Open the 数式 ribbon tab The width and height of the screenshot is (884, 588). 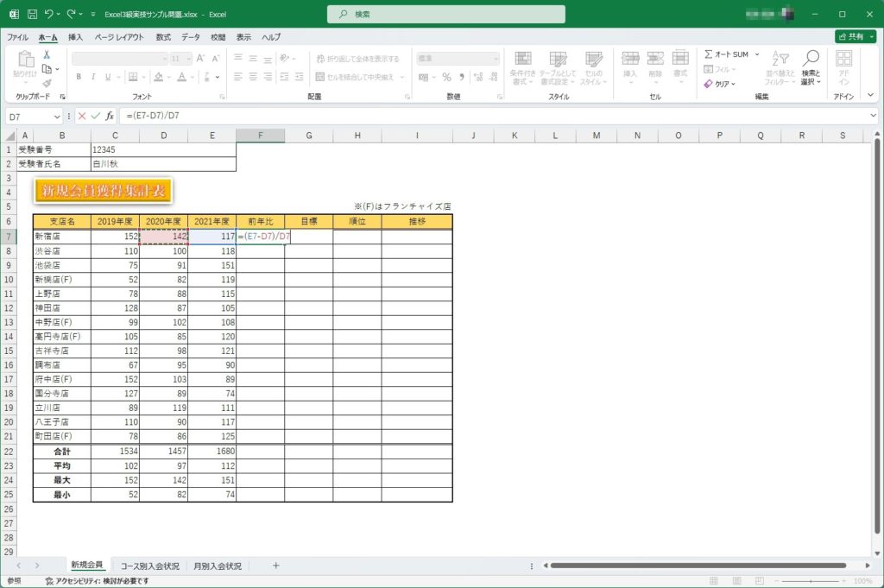tap(163, 37)
